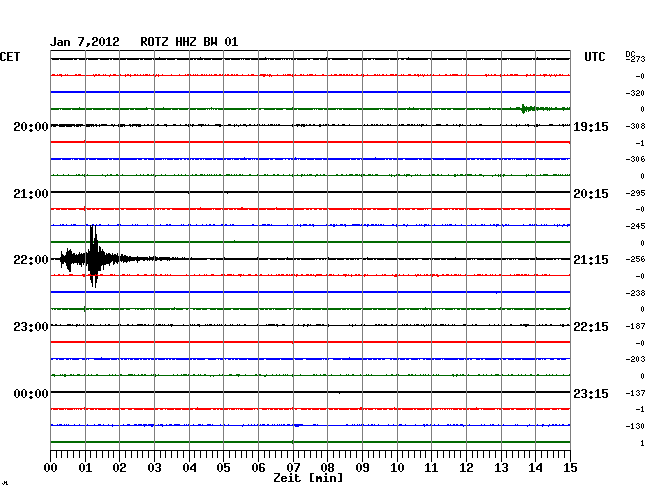
Task: Click the "03" minute axis label
Action: pyautogui.click(x=154, y=468)
